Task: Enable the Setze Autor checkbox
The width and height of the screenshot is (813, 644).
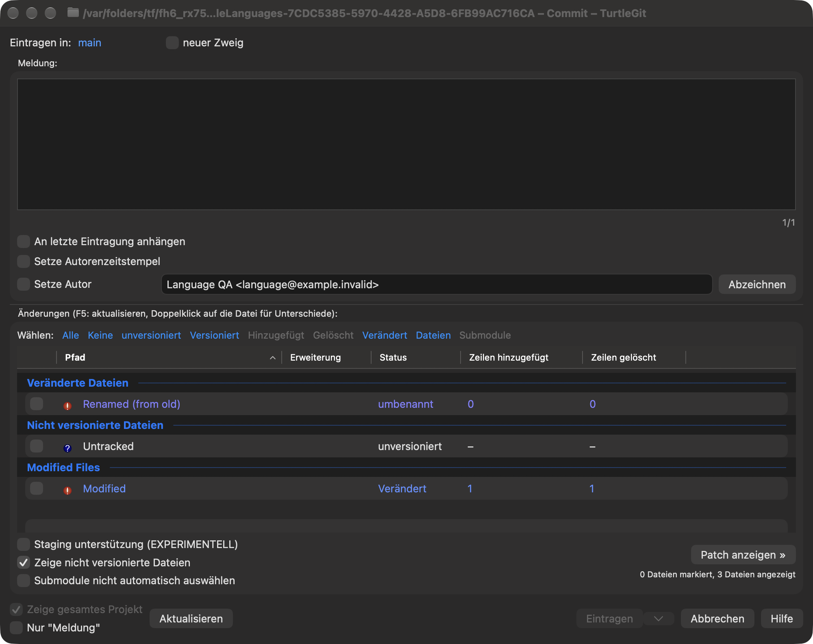Action: click(x=24, y=284)
